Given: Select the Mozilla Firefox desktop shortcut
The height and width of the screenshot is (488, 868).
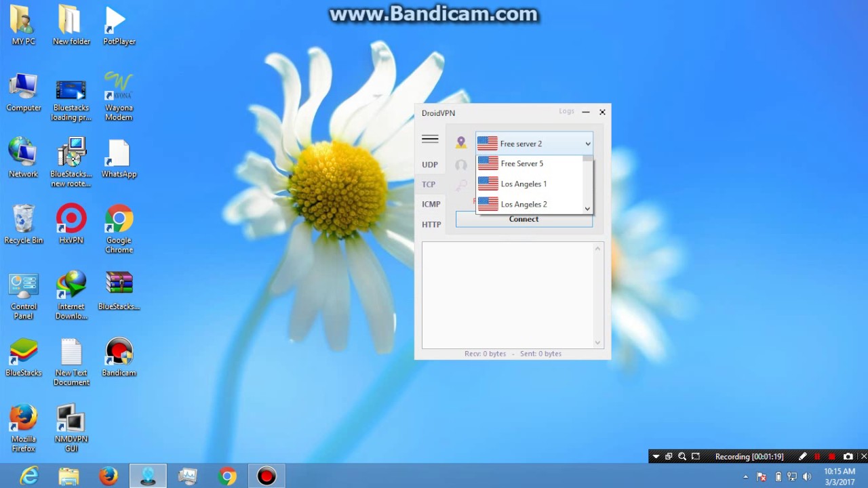Looking at the screenshot, I should point(23,429).
